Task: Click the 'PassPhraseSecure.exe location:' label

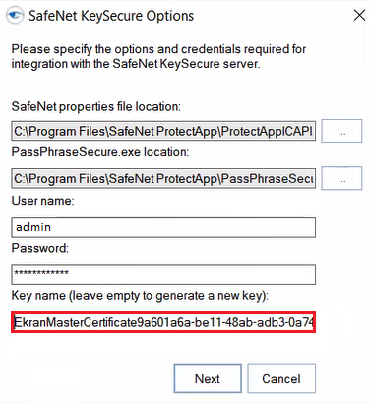Action: click(100, 152)
